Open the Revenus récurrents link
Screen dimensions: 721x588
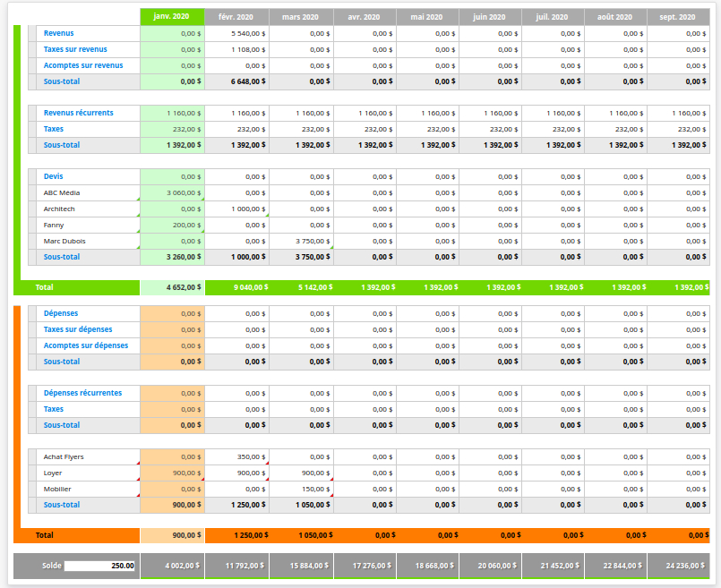tap(79, 113)
